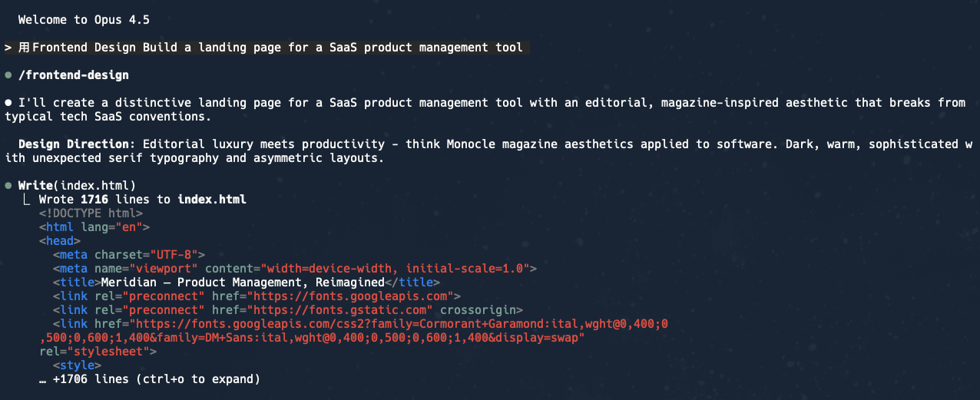Image resolution: width=980 pixels, height=400 pixels.
Task: Click the meta name="viewport" line
Action: [295, 269]
